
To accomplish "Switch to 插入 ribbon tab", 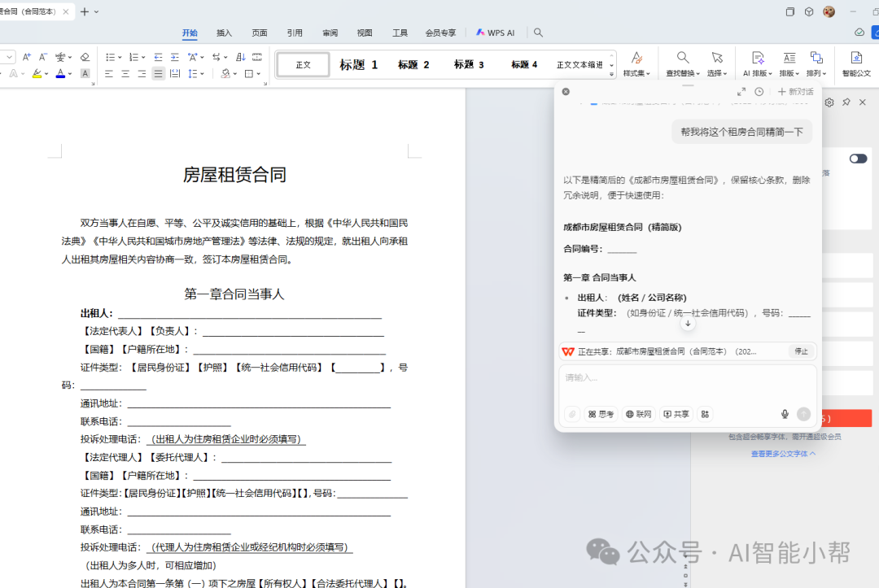I will pyautogui.click(x=225, y=33).
